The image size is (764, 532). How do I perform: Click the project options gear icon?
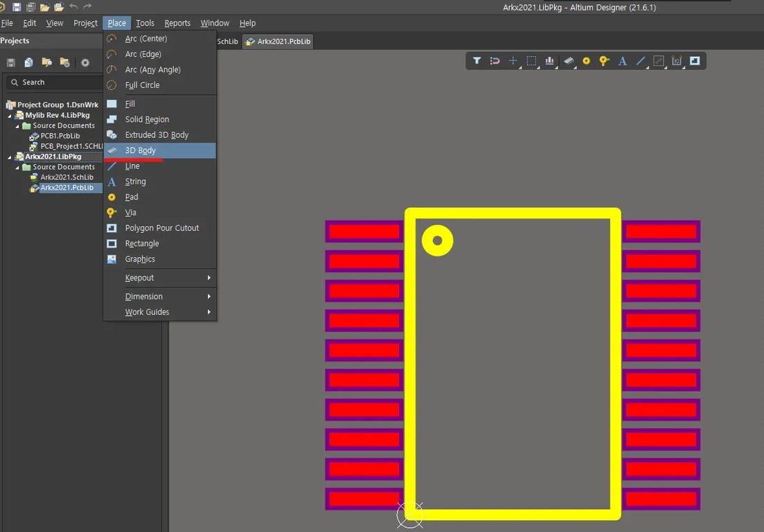[x=85, y=63]
